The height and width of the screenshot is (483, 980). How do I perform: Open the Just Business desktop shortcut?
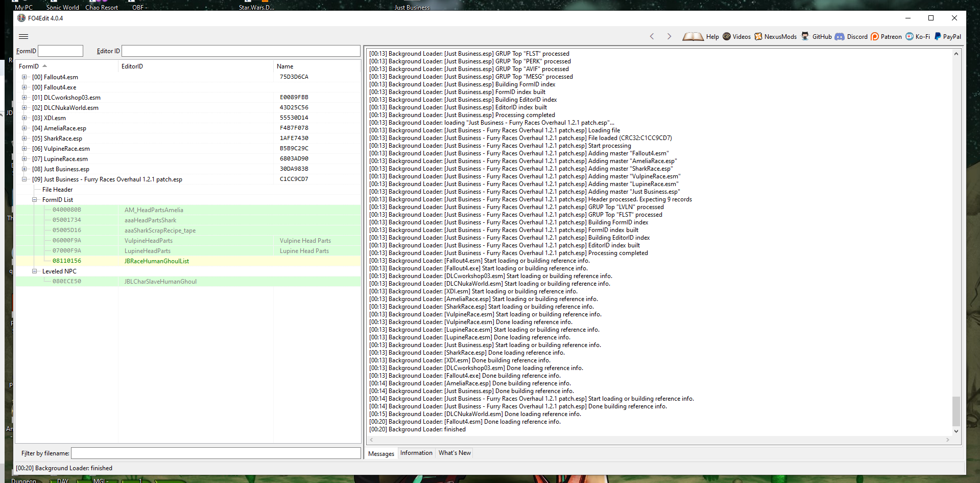pos(412,7)
